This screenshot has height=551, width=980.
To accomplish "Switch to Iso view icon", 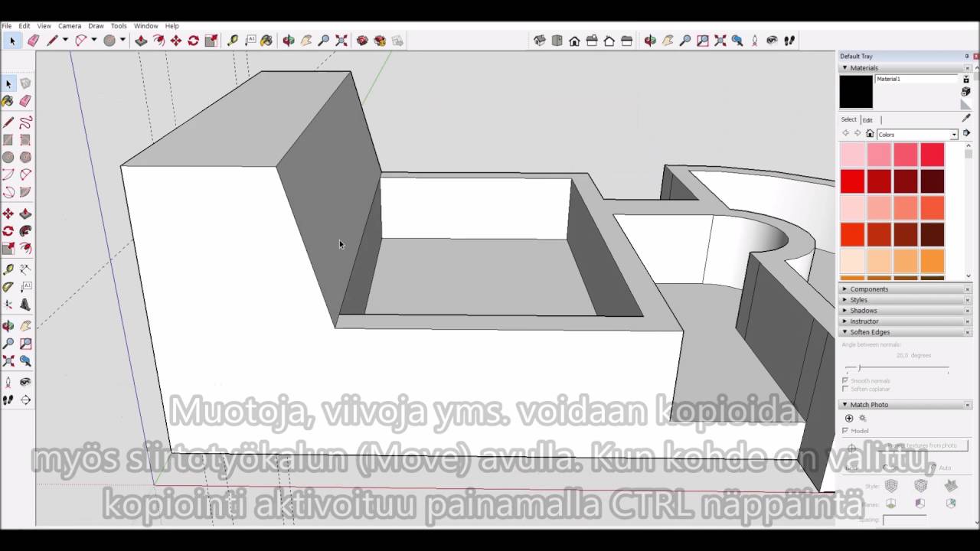I will coord(540,41).
